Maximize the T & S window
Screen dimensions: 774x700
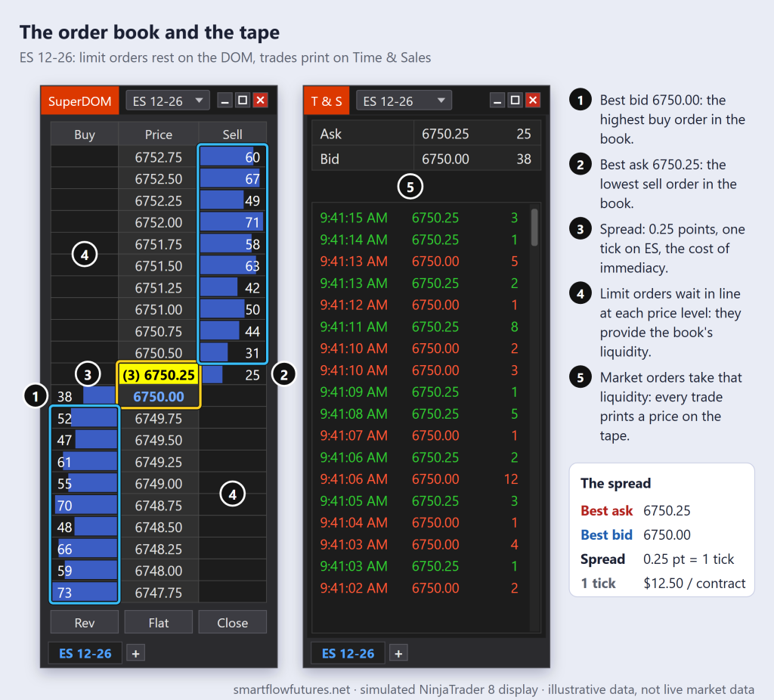515,101
